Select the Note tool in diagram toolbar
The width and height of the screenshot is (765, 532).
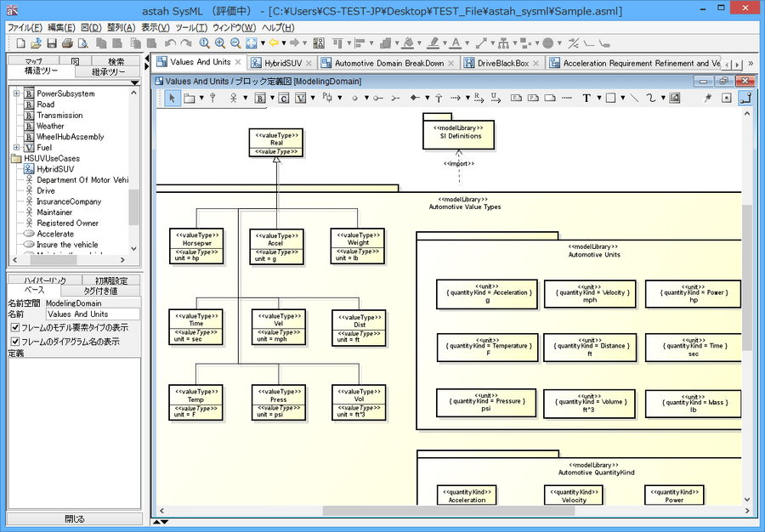[x=550, y=98]
